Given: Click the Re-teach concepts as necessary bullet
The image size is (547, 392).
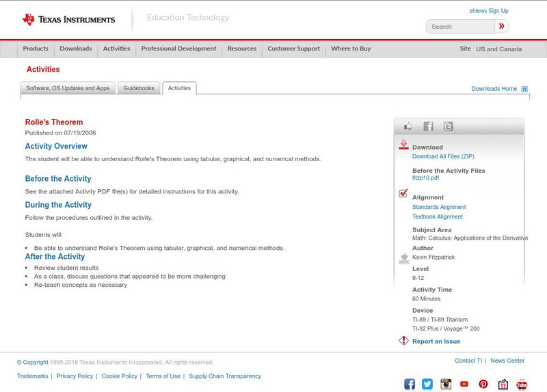Looking at the screenshot, I should click(81, 285).
